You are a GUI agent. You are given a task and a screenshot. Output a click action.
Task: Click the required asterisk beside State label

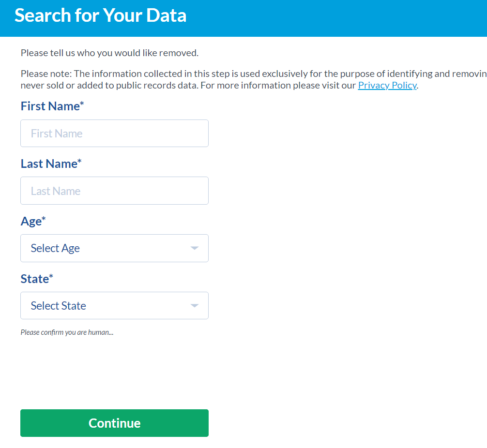(51, 276)
